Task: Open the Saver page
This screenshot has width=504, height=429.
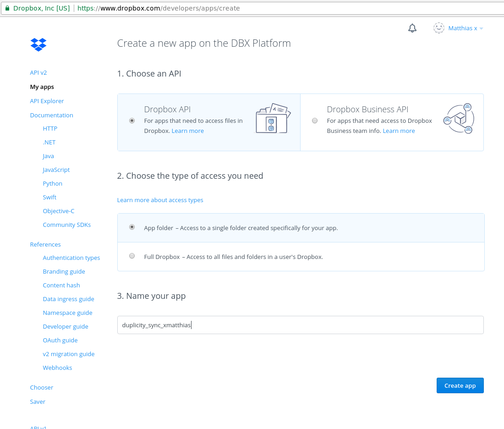Action: pyautogui.click(x=38, y=401)
